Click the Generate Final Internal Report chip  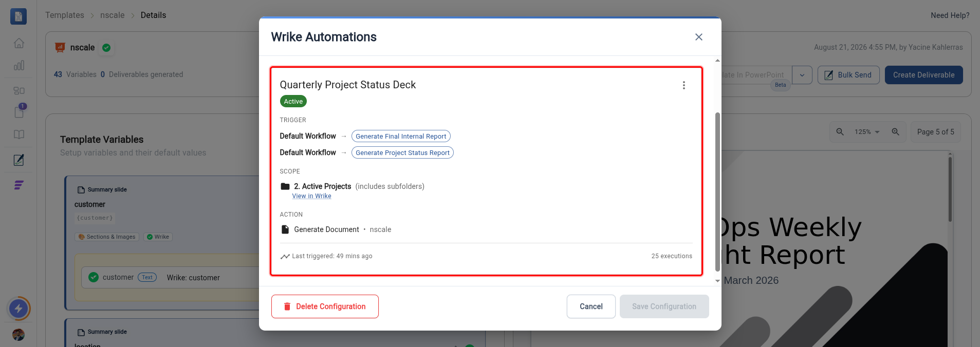(x=401, y=136)
